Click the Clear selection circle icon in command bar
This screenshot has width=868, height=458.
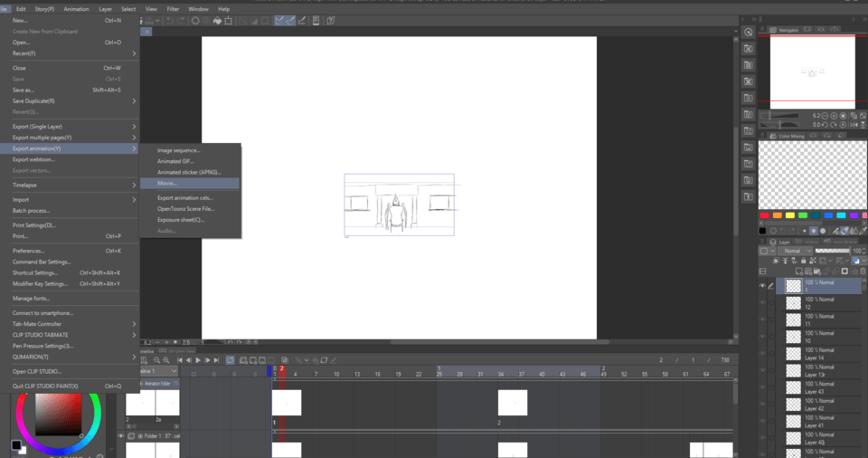(x=195, y=21)
